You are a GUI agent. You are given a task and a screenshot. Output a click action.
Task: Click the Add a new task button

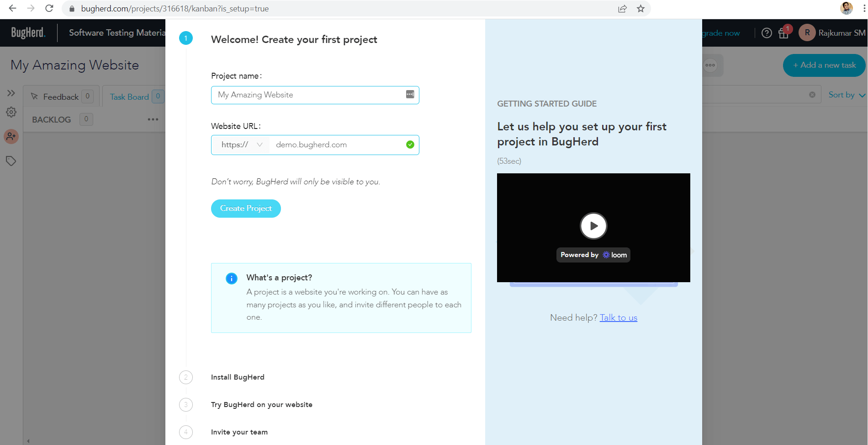click(x=824, y=65)
